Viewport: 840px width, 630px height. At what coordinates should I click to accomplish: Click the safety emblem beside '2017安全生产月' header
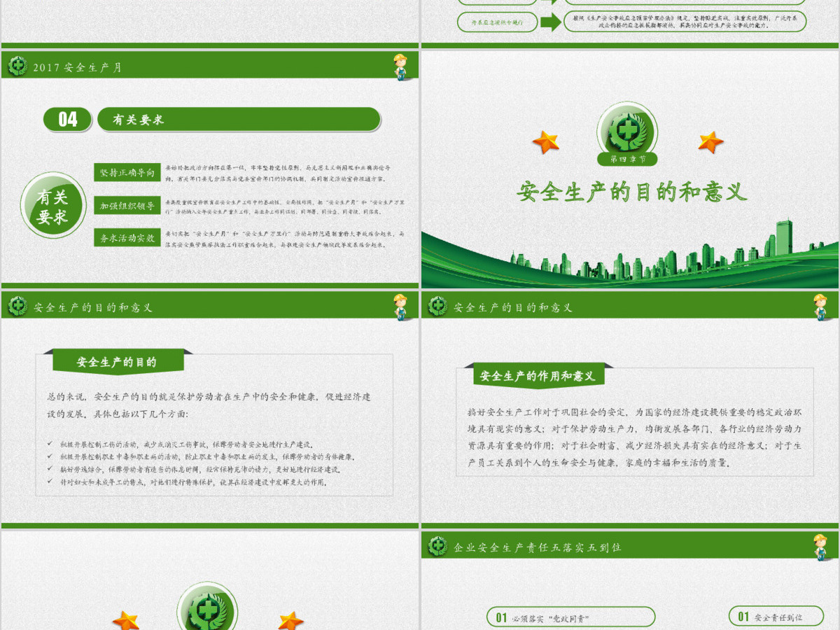pyautogui.click(x=17, y=66)
